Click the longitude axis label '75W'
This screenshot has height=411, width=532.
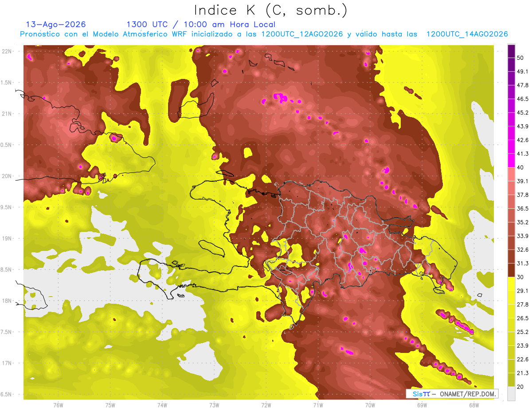(x=110, y=405)
